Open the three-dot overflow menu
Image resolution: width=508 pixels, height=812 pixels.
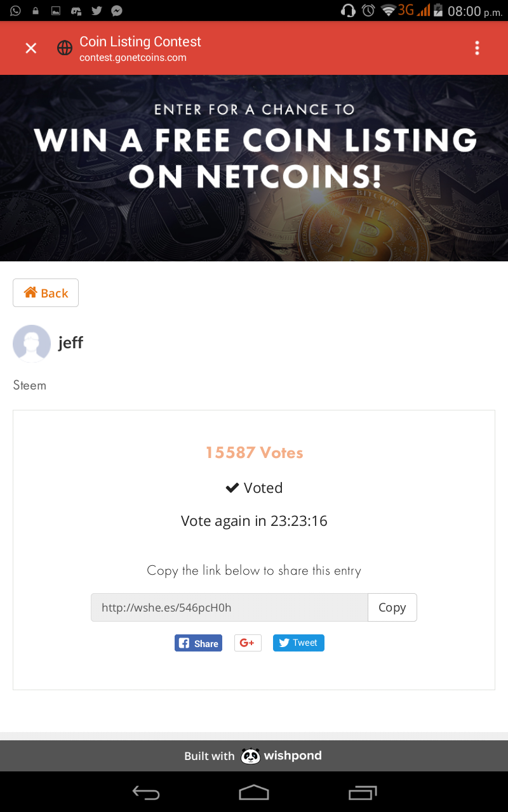click(477, 48)
